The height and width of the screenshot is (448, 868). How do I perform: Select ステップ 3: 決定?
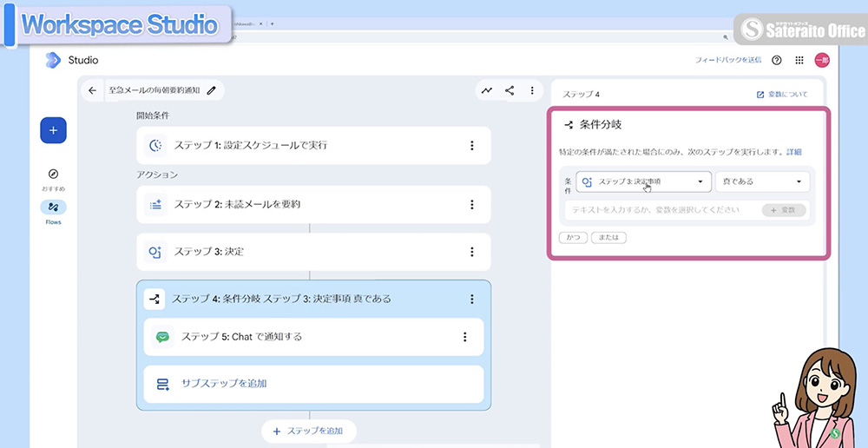(x=313, y=252)
